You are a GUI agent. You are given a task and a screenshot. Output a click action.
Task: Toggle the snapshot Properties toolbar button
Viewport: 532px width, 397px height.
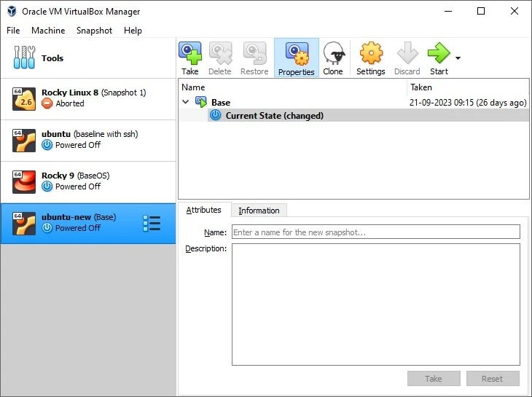click(x=296, y=58)
